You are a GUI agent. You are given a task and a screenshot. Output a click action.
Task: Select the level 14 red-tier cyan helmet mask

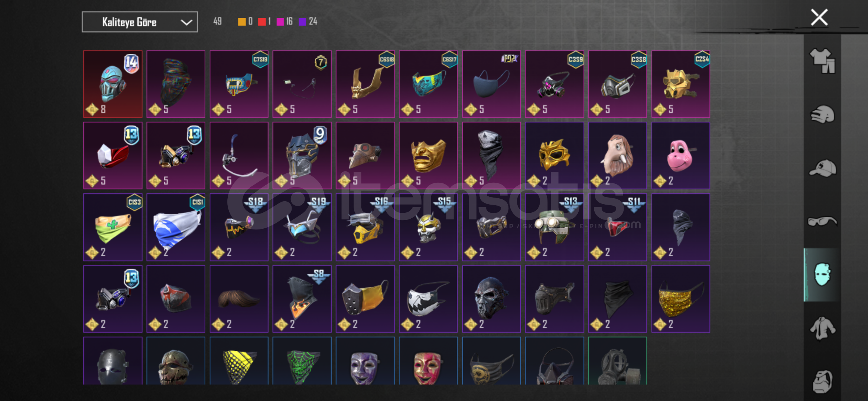click(113, 84)
